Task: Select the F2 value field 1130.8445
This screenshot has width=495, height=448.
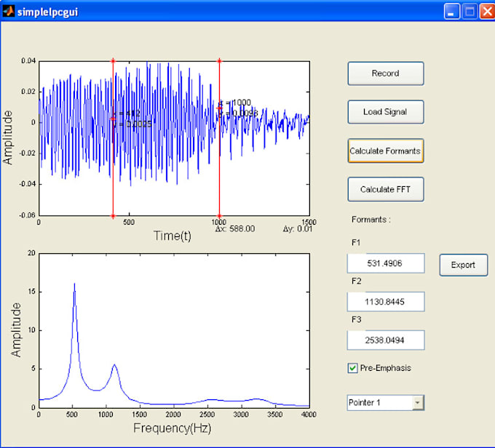Action: click(386, 302)
